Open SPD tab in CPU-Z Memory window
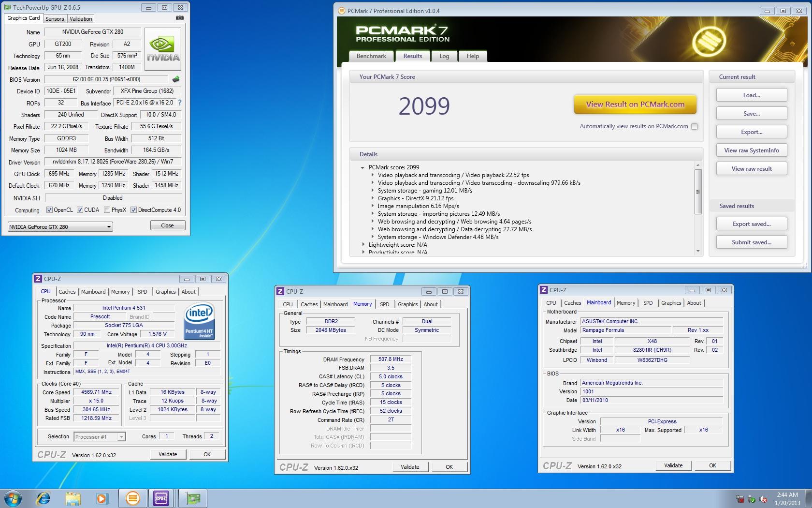 (x=385, y=304)
